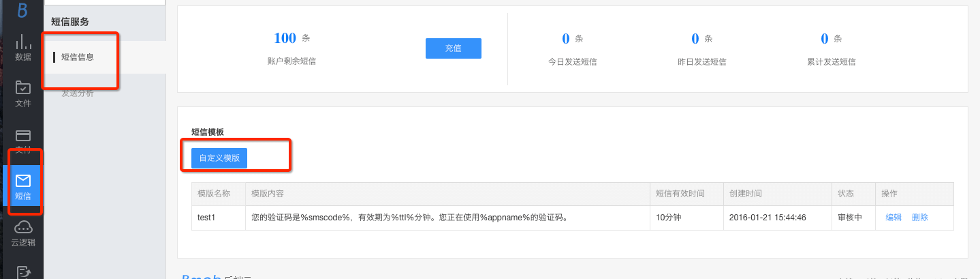Click the partially visible icon below 云逻辑
Viewport: 980px width, 279px height.
pos(23,272)
